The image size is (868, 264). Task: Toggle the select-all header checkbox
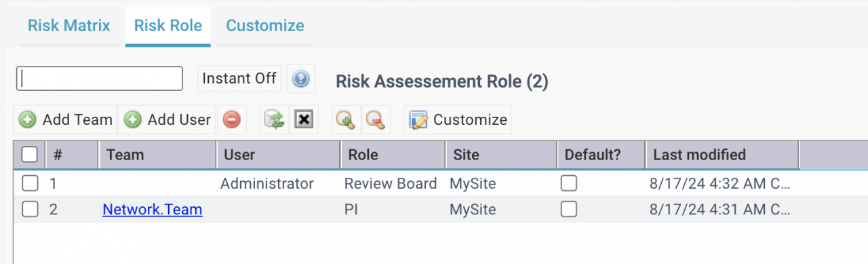click(29, 155)
